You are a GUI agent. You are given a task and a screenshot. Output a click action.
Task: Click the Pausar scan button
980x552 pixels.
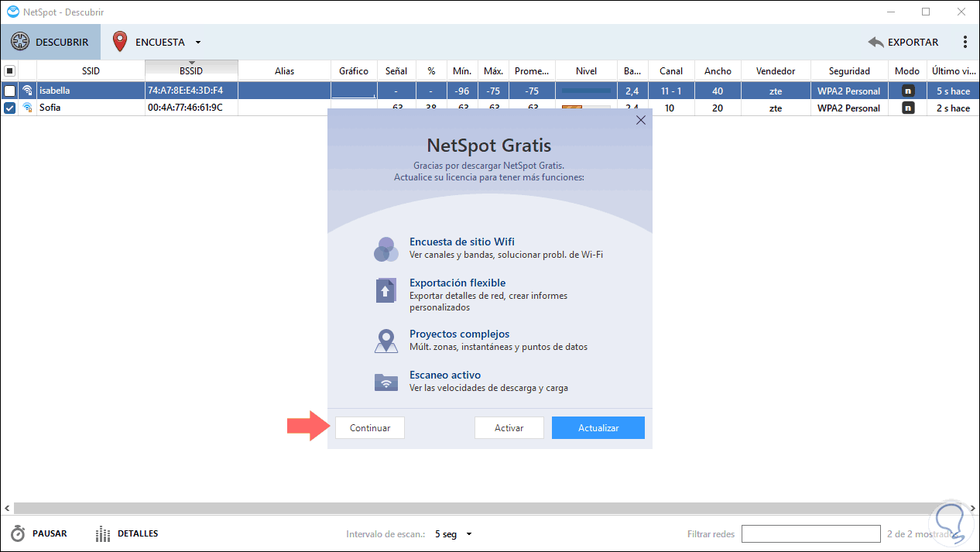click(39, 534)
